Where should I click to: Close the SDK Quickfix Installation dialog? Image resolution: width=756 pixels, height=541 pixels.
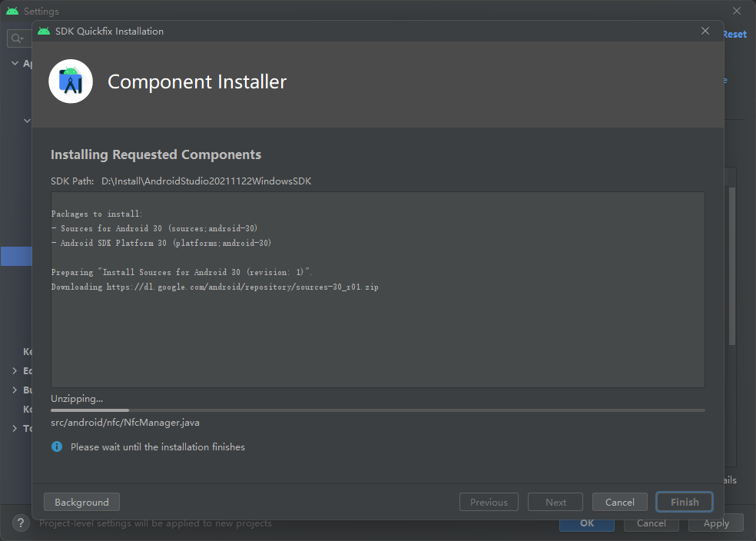pyautogui.click(x=705, y=31)
